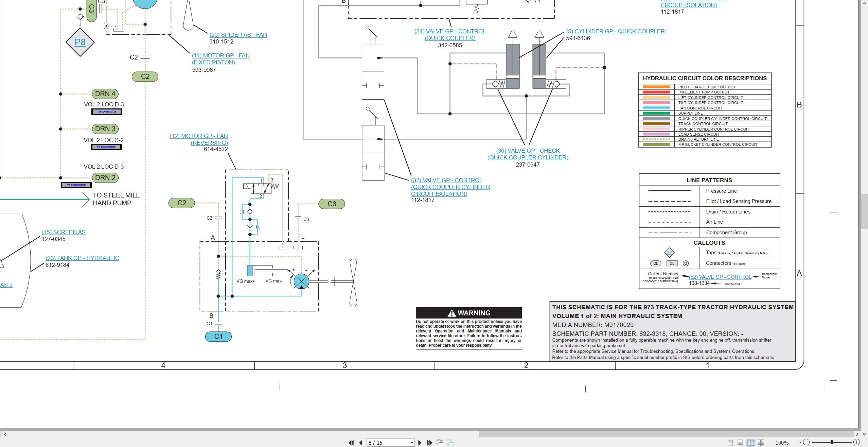The width and height of the screenshot is (868, 447).
Task: Click the TO CONNECTOR button beside DRN 2
Action: pyautogui.click(x=76, y=185)
